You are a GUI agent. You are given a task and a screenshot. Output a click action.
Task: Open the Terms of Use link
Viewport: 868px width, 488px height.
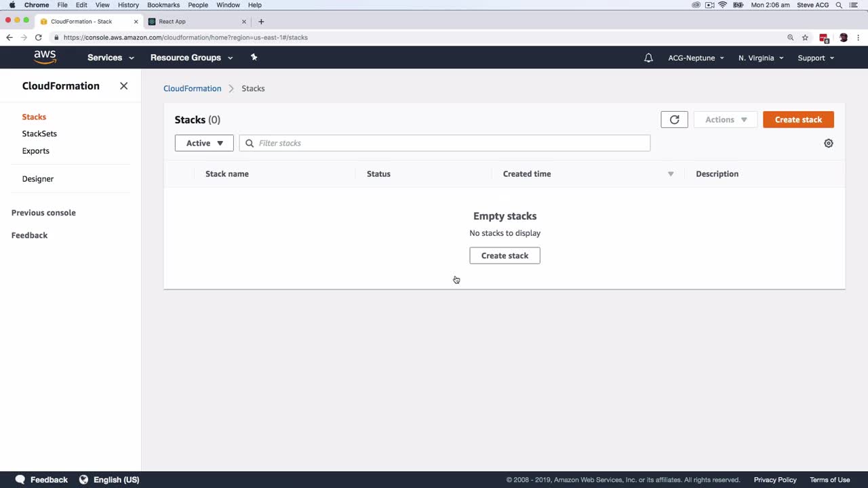(x=830, y=480)
